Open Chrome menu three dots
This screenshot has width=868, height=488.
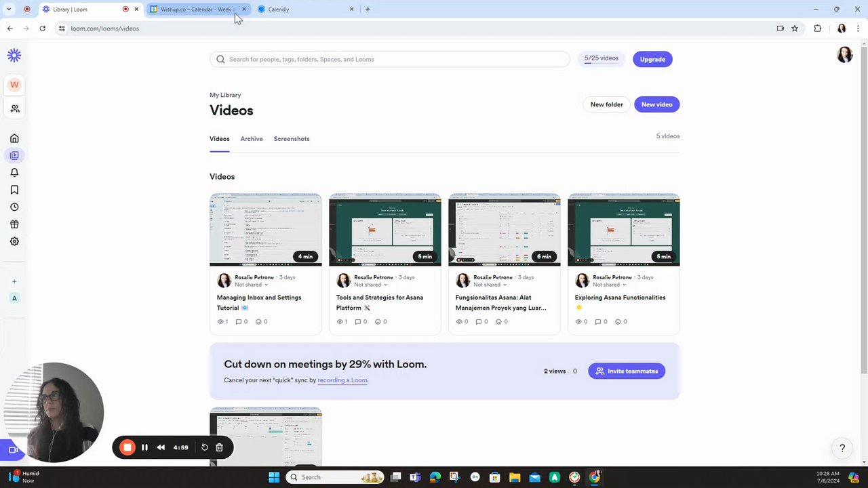coord(858,28)
